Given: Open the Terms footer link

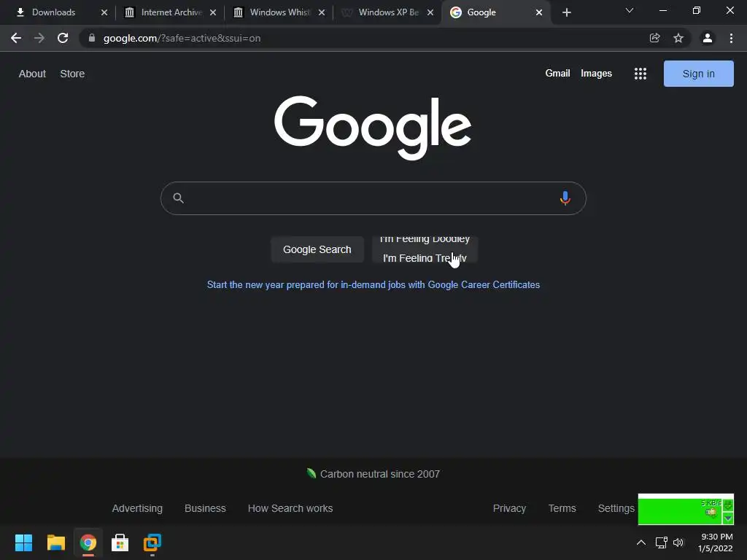Looking at the screenshot, I should 562,508.
